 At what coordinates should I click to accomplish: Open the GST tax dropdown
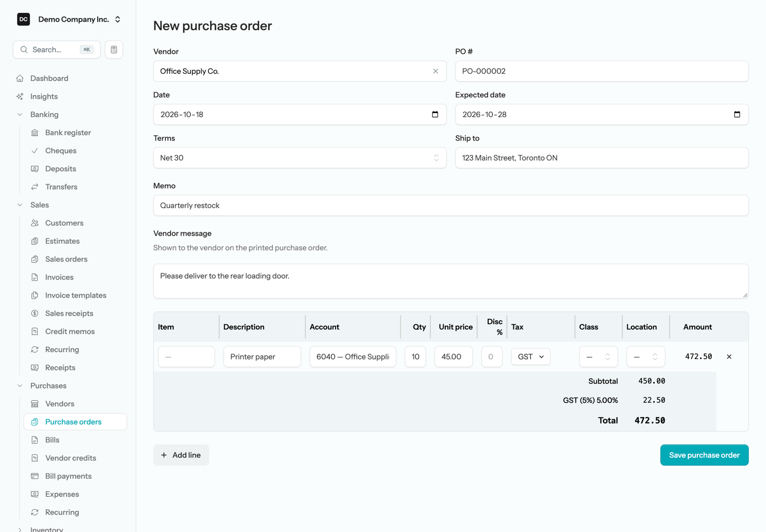point(531,357)
